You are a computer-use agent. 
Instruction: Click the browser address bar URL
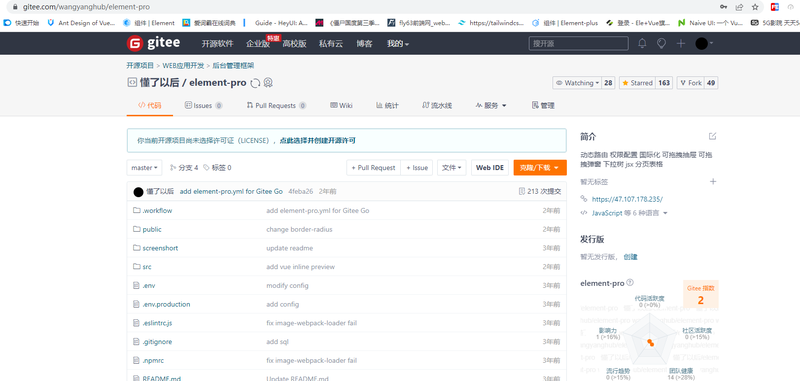click(x=86, y=7)
